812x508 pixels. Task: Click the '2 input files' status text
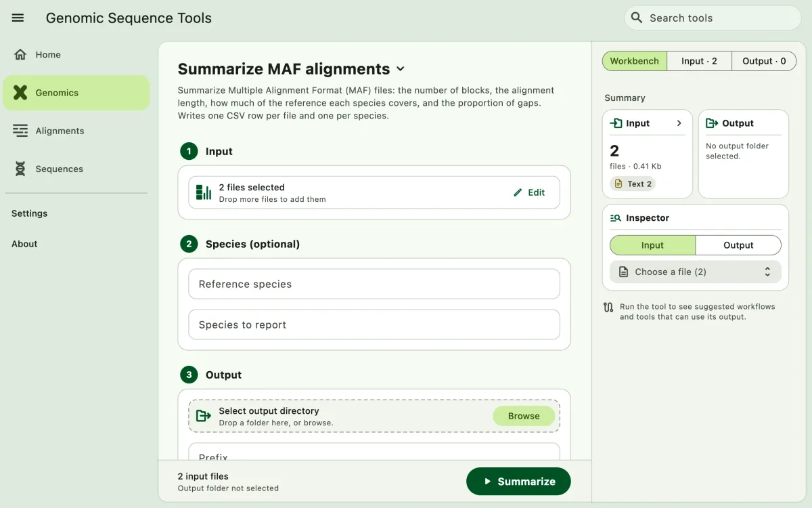tap(203, 476)
